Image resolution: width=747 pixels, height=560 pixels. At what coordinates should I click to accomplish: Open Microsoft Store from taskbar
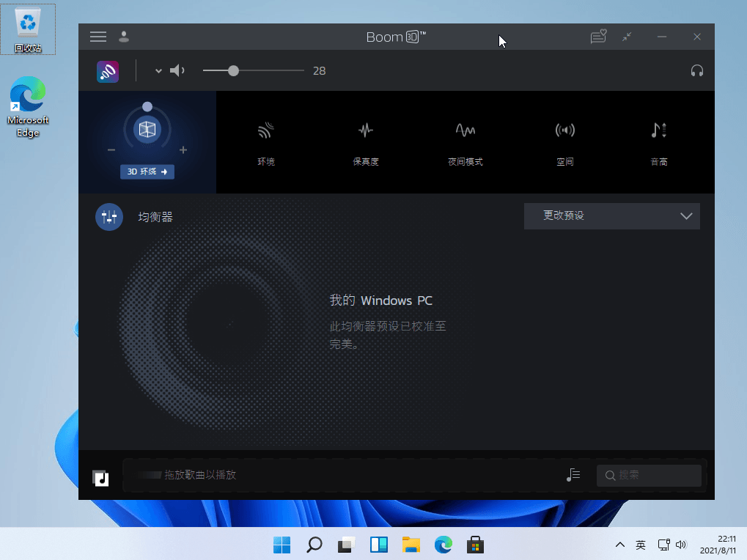click(476, 545)
